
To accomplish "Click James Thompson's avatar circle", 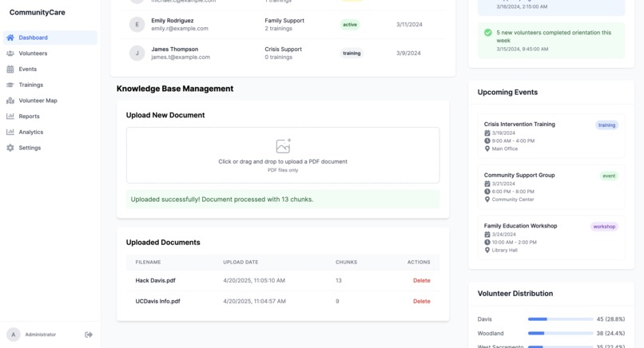I will 137,53.
